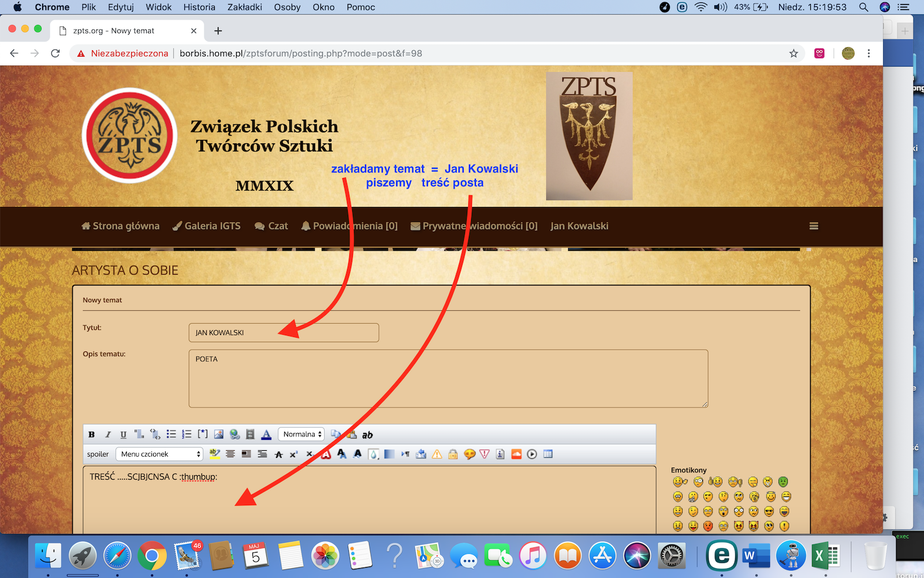Insert the sunglasses emoticon
This screenshot has width=924, height=578.
[x=769, y=512]
